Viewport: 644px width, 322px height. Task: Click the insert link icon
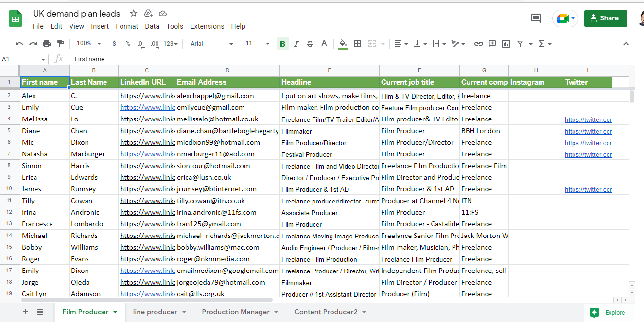479,44
